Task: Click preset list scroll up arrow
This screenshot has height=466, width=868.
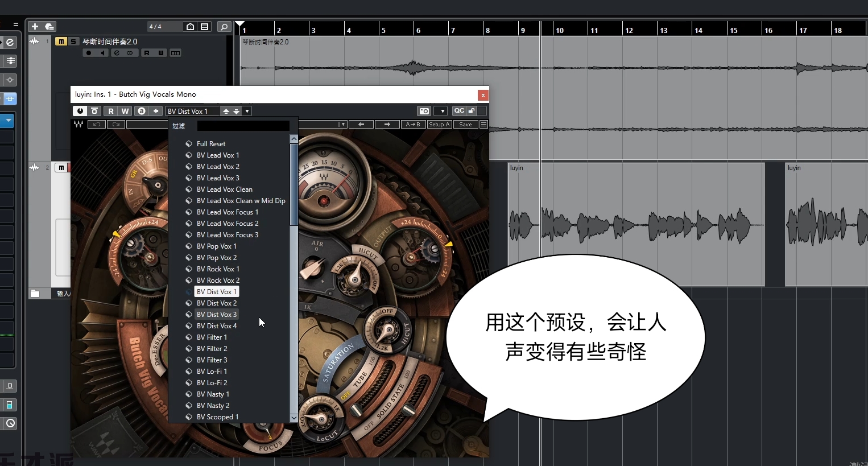Action: pos(294,139)
